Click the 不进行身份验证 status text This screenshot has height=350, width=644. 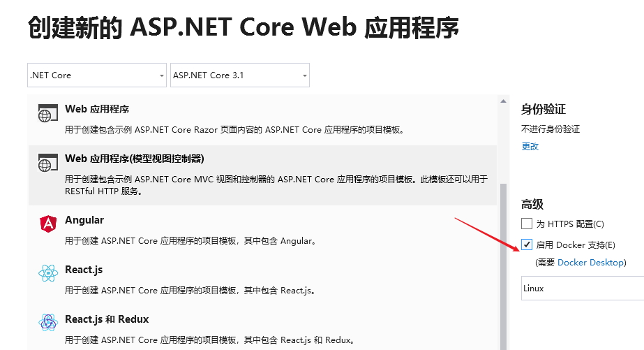(x=551, y=129)
